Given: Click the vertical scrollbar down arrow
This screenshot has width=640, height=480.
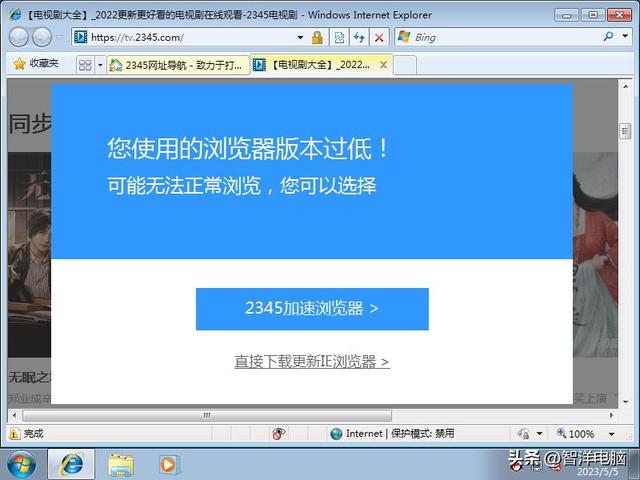Looking at the screenshot, I should pos(625,402).
